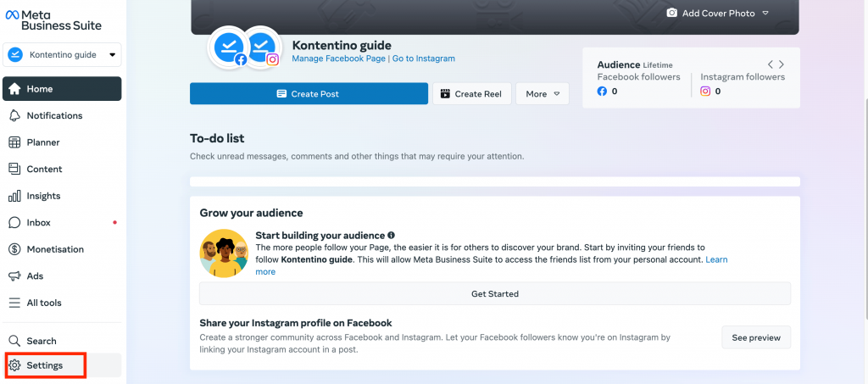868x384 pixels.
Task: Click the Notifications bell icon
Action: coord(14,115)
